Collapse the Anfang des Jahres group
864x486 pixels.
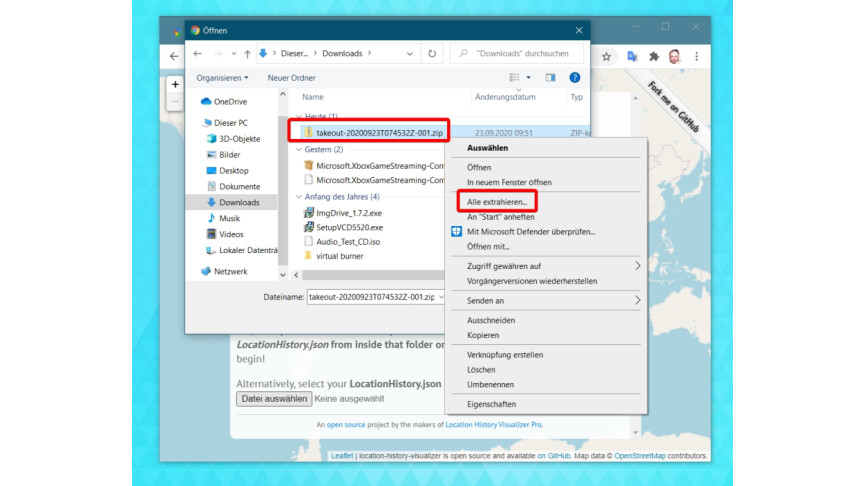tap(298, 197)
